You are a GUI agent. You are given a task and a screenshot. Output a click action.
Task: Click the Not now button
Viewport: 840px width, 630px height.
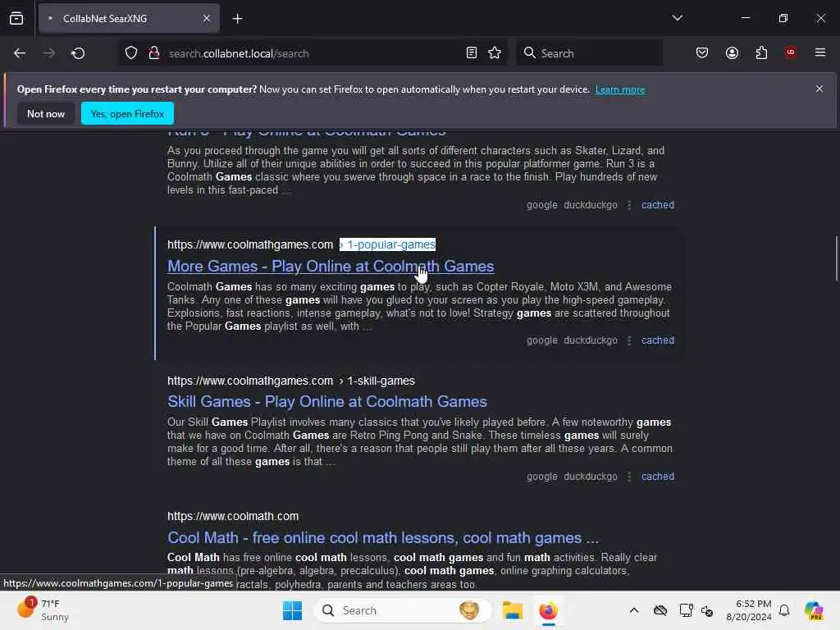tap(46, 113)
